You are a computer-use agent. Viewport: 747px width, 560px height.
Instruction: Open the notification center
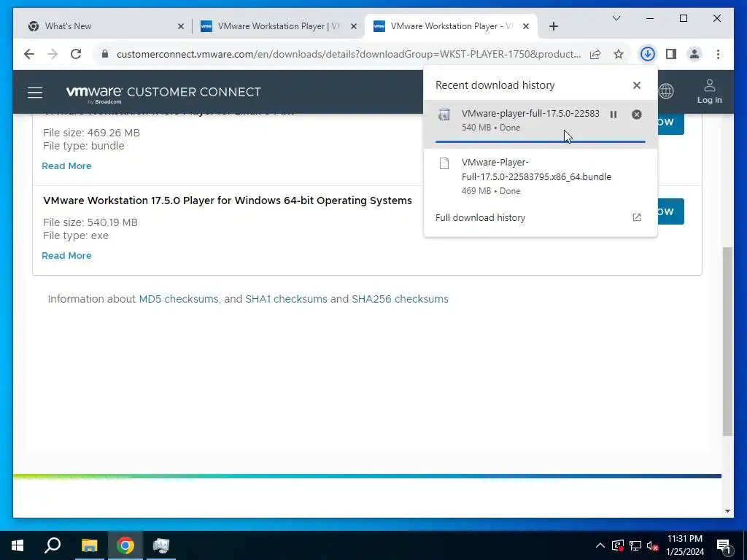(724, 545)
